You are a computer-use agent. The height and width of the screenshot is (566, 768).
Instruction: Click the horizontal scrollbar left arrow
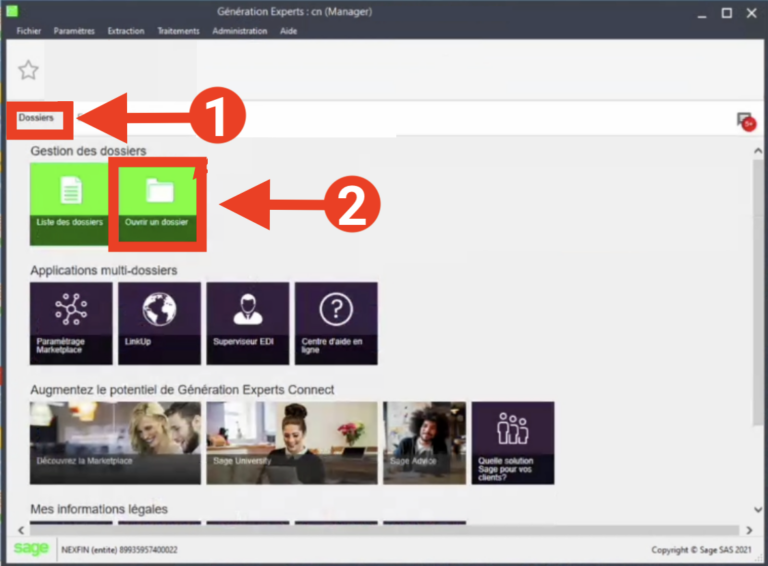21,530
